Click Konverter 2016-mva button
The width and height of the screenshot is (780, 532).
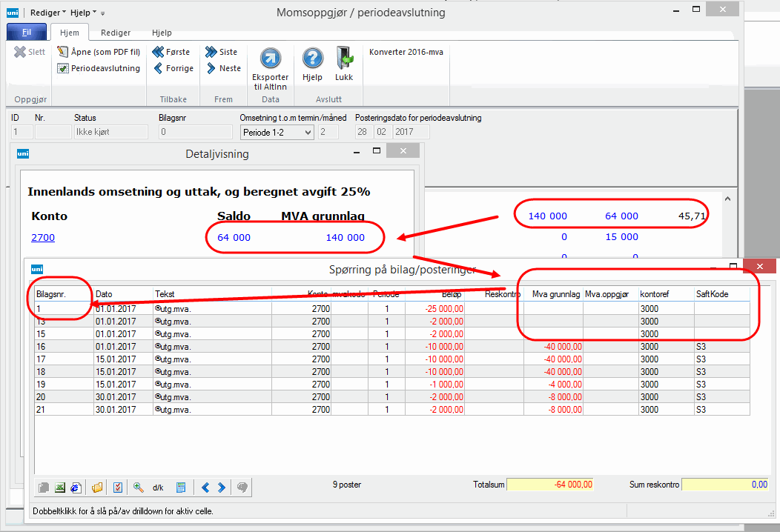tap(406, 52)
